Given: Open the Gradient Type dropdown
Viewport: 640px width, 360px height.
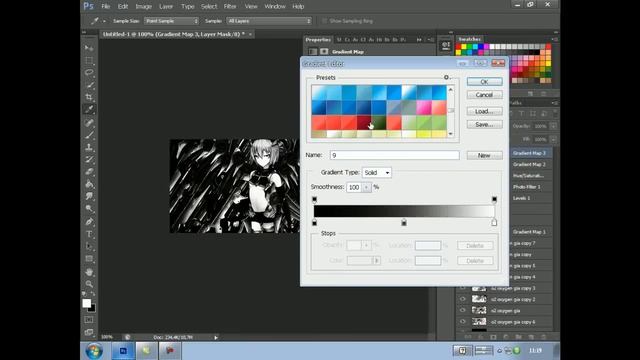Looking at the screenshot, I should pyautogui.click(x=376, y=173).
